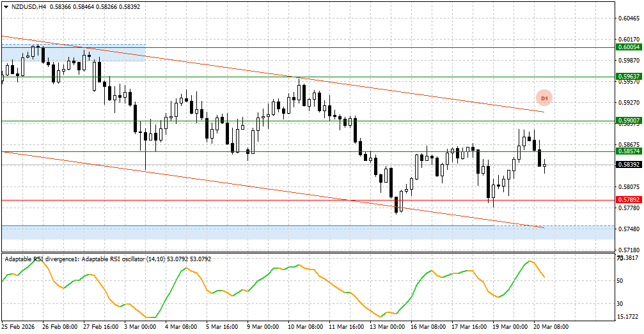644x334 pixels.
Task: Click the RSI scale value 50
Action: click(x=620, y=280)
